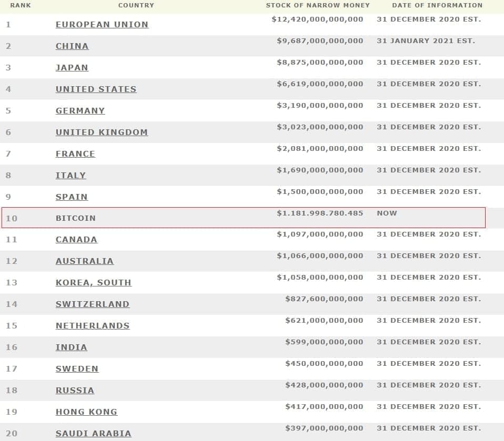Click the Saudi Arabia link
The width and height of the screenshot is (504, 441).
point(93,434)
